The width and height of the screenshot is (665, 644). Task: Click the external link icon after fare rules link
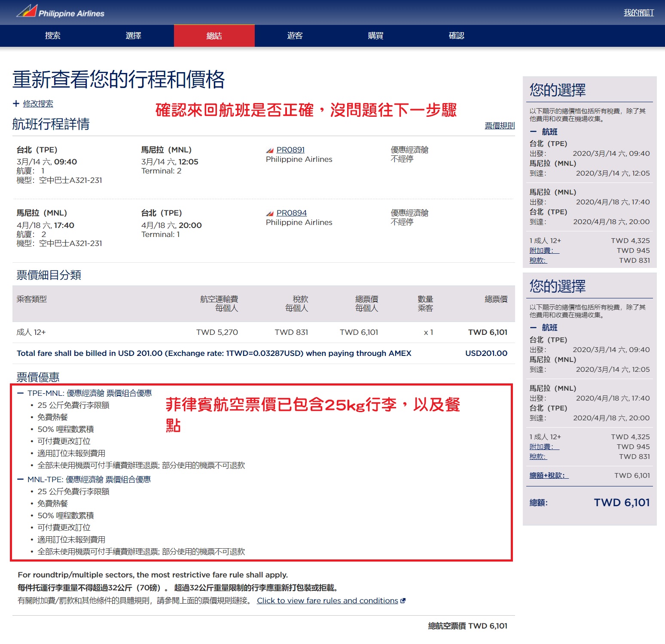[403, 601]
